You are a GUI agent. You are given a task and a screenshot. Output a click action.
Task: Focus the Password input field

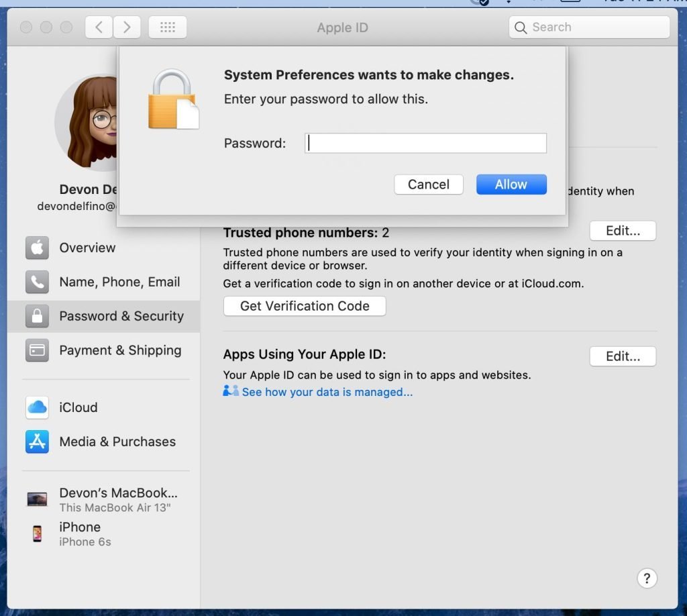[x=425, y=144]
